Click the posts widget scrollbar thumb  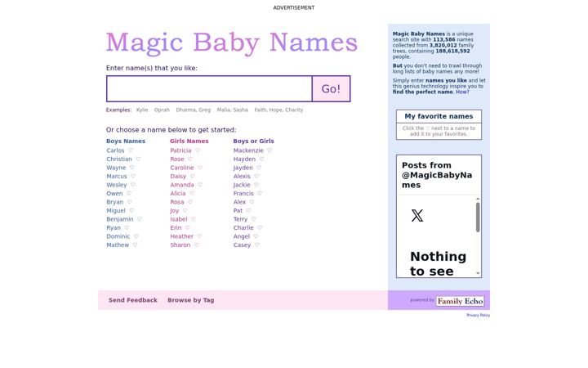coord(478,218)
